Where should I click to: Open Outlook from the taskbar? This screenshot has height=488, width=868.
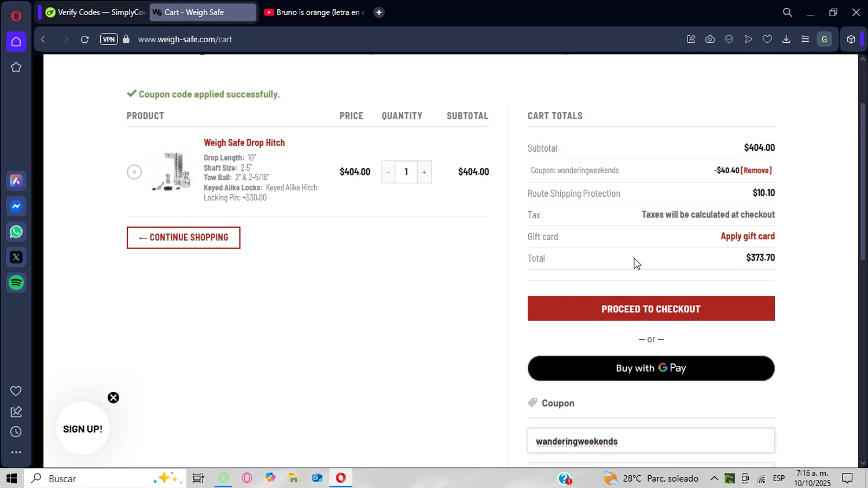[317, 478]
